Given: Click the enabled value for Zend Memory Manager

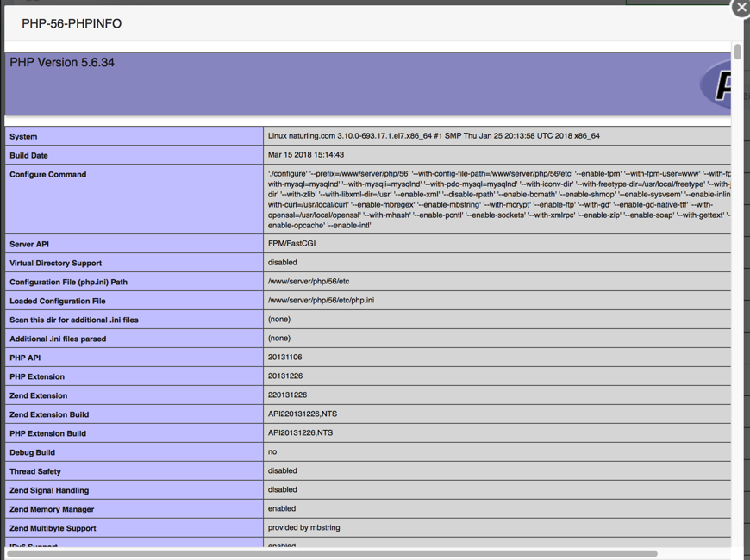Looking at the screenshot, I should [x=282, y=509].
